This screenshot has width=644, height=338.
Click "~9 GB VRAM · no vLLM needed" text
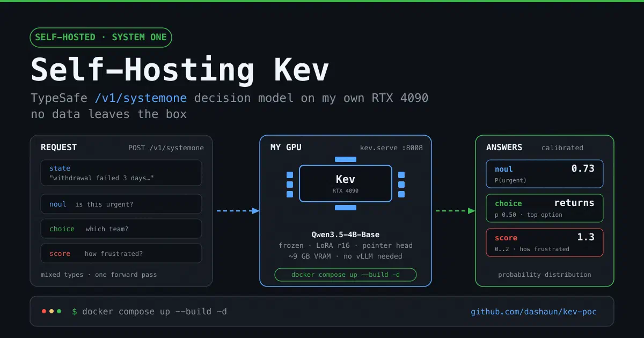tap(346, 256)
